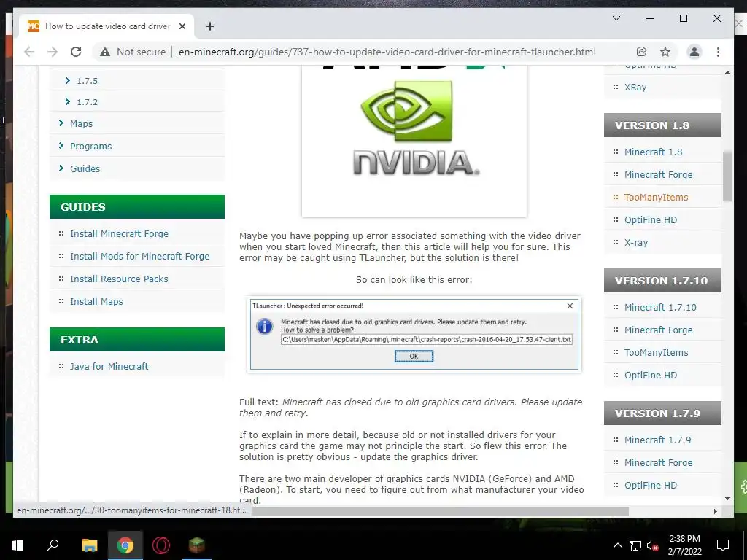Screen dimensions: 747x560
Task: Show hidden system tray icons
Action: click(617, 545)
